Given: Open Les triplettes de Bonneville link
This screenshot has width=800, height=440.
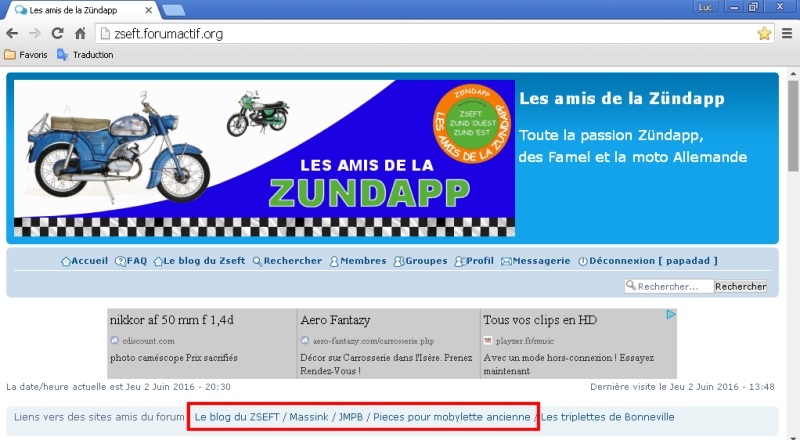Looking at the screenshot, I should pyautogui.click(x=608, y=417).
